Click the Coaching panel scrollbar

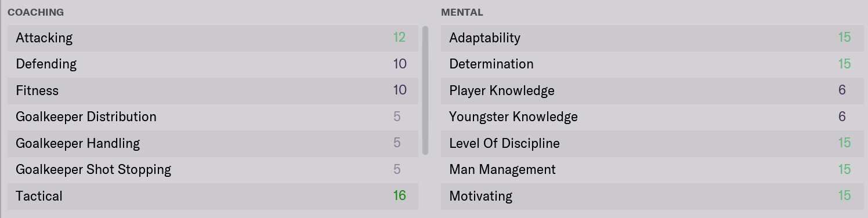pyautogui.click(x=425, y=90)
